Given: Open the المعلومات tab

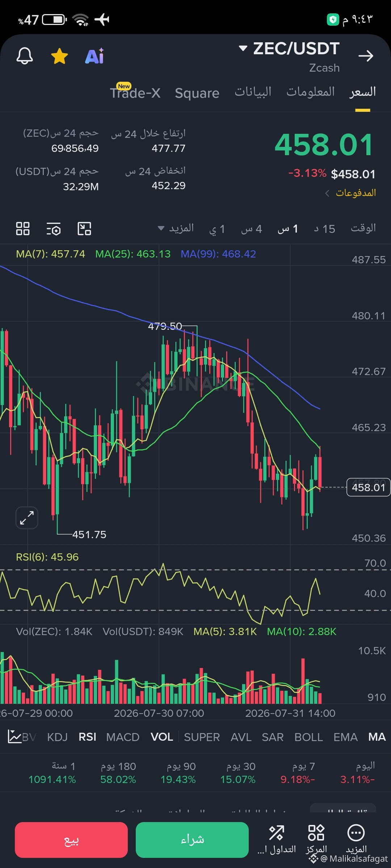Looking at the screenshot, I should click(310, 92).
